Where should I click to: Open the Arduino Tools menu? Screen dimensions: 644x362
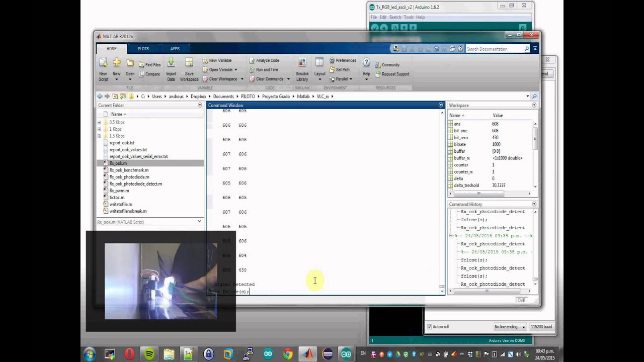[409, 17]
